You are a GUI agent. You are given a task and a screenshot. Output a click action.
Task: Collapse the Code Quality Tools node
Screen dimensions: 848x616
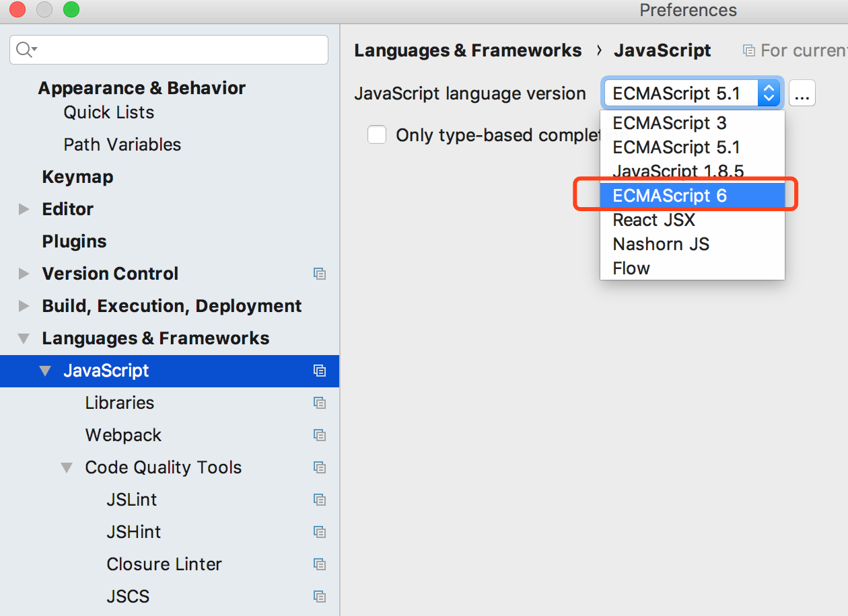click(67, 467)
